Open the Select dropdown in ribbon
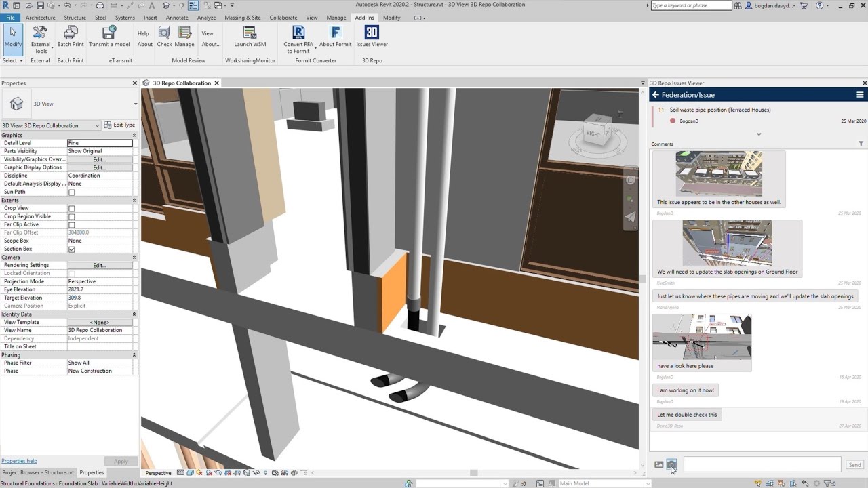 click(13, 60)
